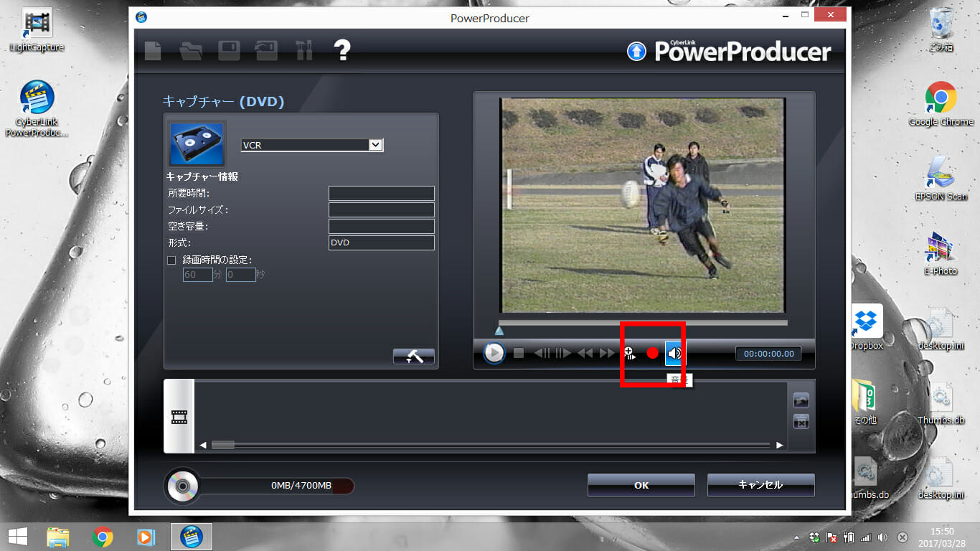Click the save project disk icon
The image size is (980, 551).
[229, 51]
